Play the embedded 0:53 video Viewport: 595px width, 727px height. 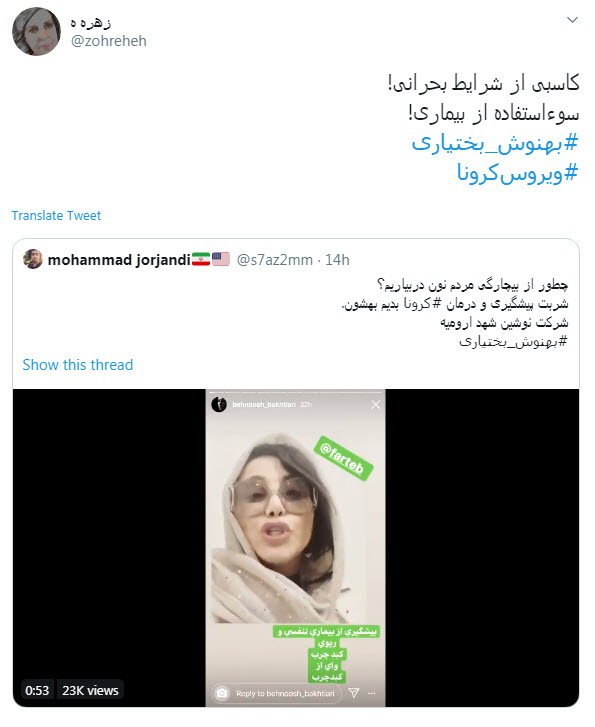[x=296, y=548]
